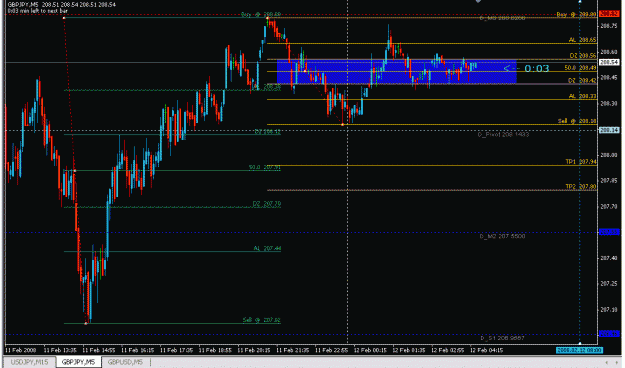Image resolution: width=625 pixels, height=368 pixels.
Task: Click the green 'AL 207.44' label
Action: pos(267,248)
